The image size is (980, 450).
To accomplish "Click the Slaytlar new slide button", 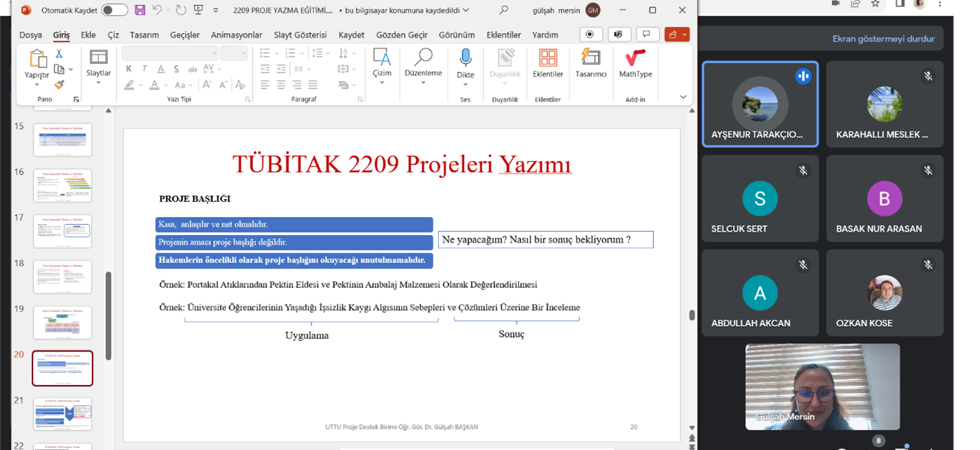I will click(x=98, y=67).
